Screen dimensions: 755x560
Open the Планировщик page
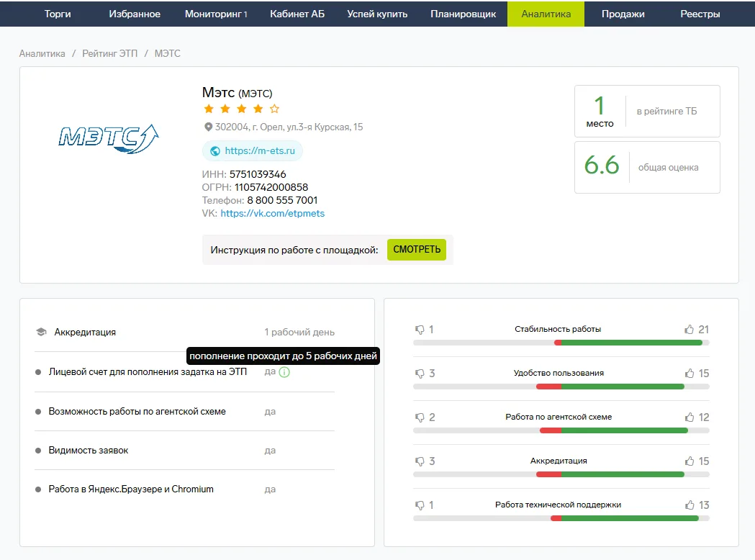click(x=464, y=14)
